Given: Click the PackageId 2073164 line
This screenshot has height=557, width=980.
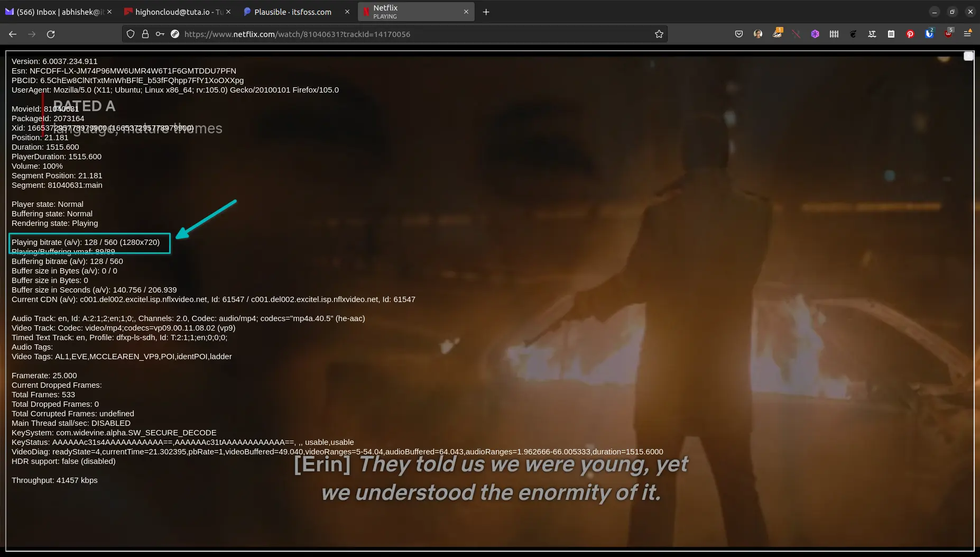Looking at the screenshot, I should (x=48, y=118).
